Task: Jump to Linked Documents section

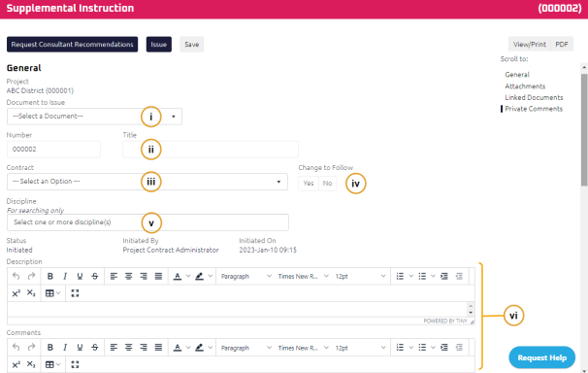Action: point(534,97)
